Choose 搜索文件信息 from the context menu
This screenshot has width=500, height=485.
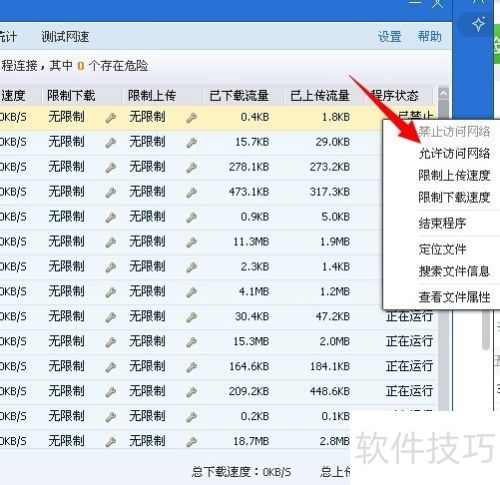[454, 271]
